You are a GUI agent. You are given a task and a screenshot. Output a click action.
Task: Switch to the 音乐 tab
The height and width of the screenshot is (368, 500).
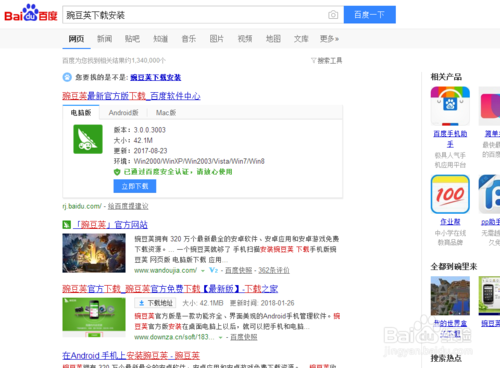tap(189, 39)
